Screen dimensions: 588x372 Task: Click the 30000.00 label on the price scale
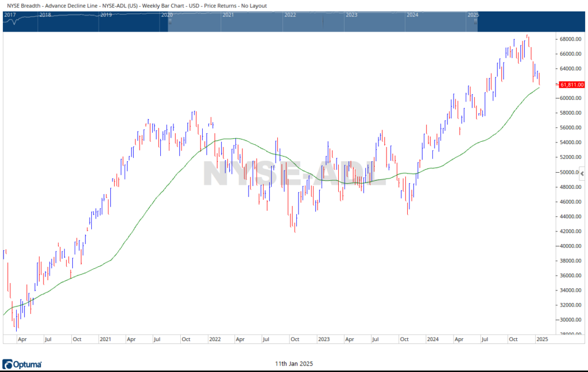(x=571, y=320)
